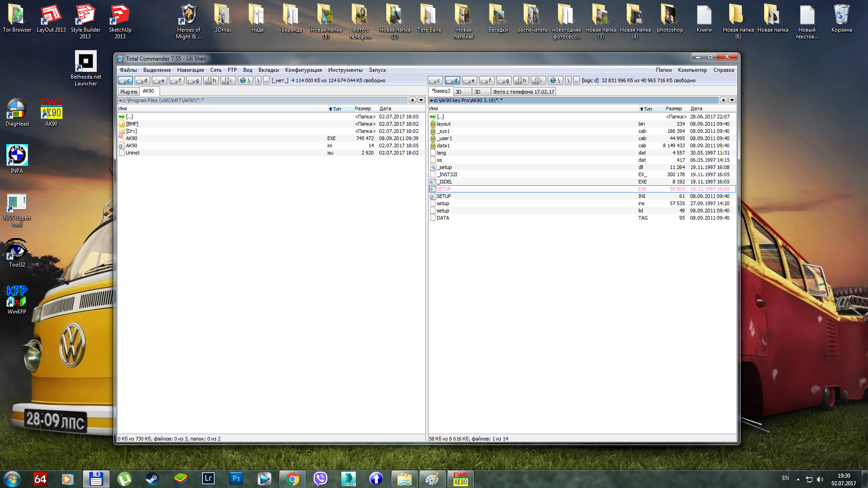The image size is (868, 488).
Task: Open favorites star button in right panel
Action: click(723, 100)
